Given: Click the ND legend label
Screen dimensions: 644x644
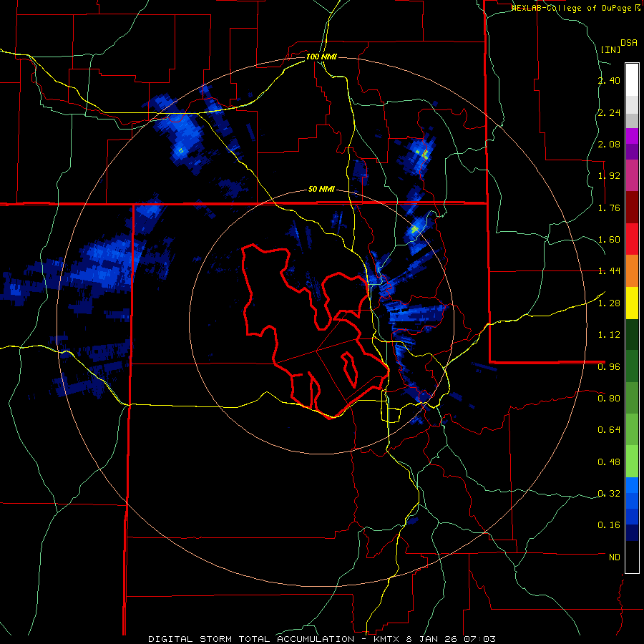Looking at the screenshot, I should click(615, 557).
